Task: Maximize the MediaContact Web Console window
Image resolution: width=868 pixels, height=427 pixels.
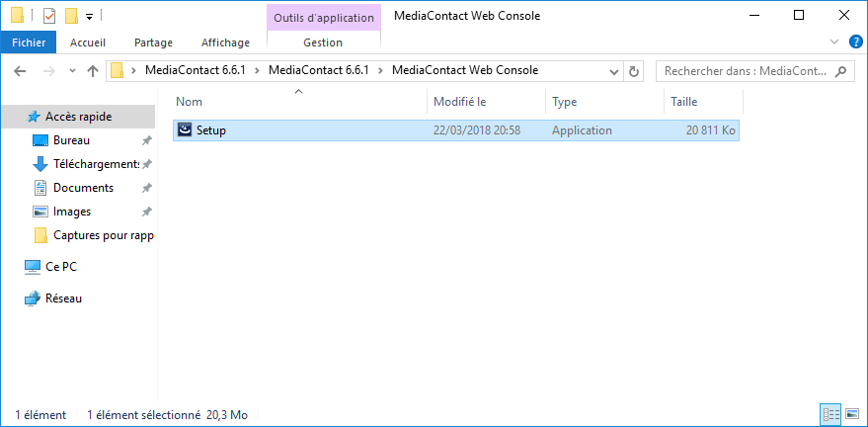Action: click(x=799, y=16)
